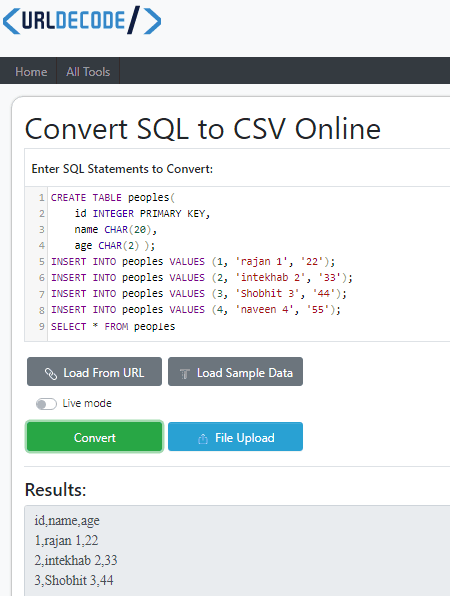Click the SELECT * FROM peoples line
The width and height of the screenshot is (450, 596).
pyautogui.click(x=113, y=327)
